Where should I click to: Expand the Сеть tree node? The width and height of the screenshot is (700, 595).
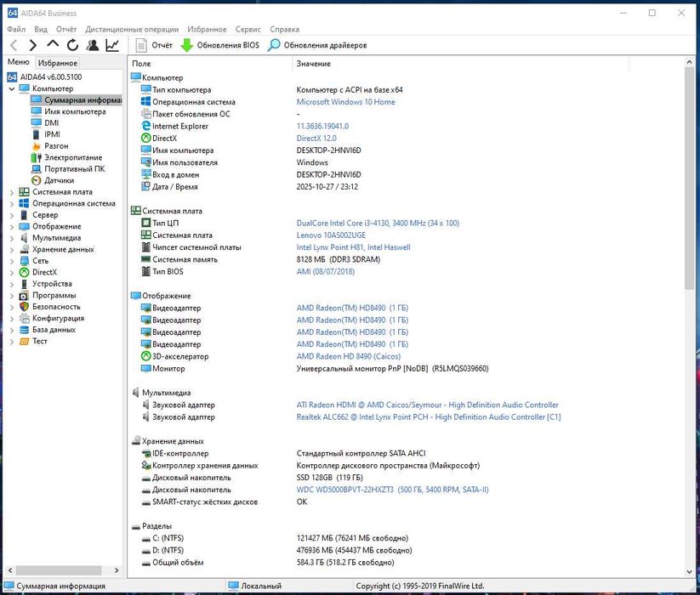12,261
